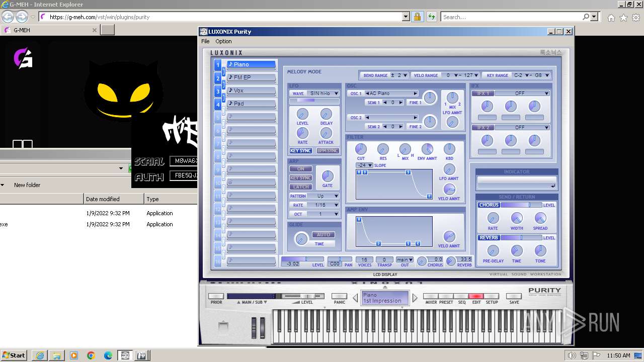
Task: Toggle LFO BPM SYNC
Action: (x=328, y=151)
